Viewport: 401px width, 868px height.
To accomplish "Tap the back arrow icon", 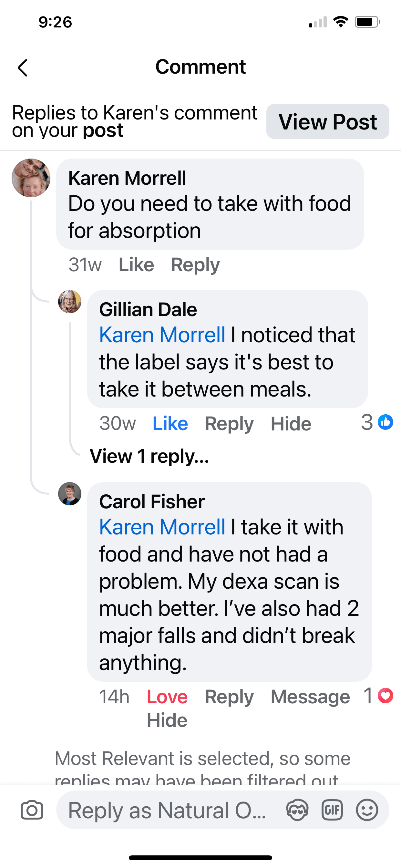I will coord(23,68).
